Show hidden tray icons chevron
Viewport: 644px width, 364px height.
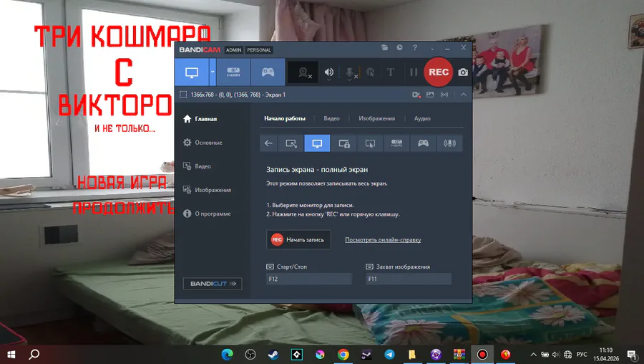click(x=533, y=354)
